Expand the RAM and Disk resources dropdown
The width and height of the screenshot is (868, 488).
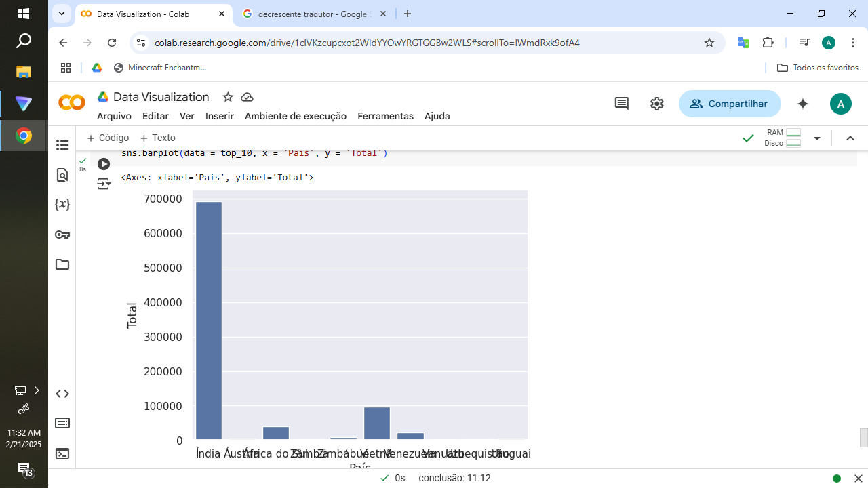point(817,138)
